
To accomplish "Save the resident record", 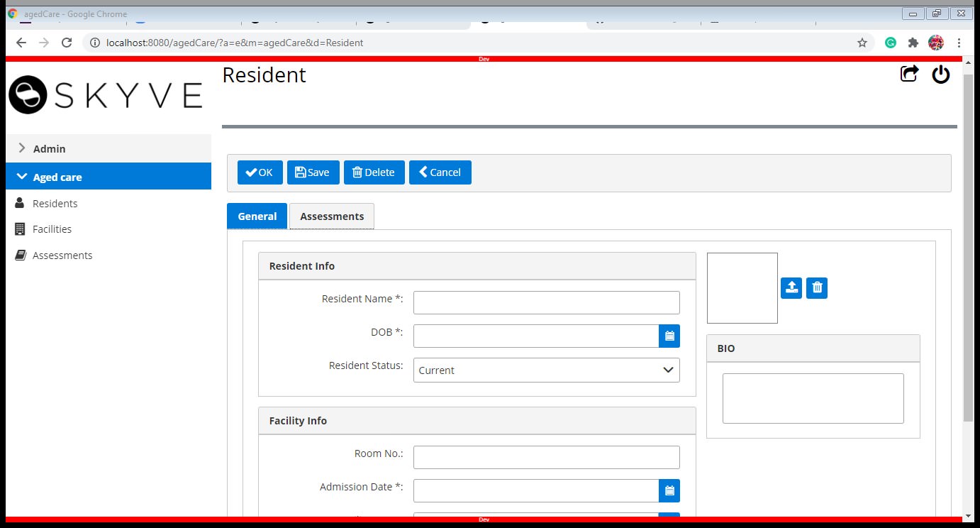I will coord(313,172).
